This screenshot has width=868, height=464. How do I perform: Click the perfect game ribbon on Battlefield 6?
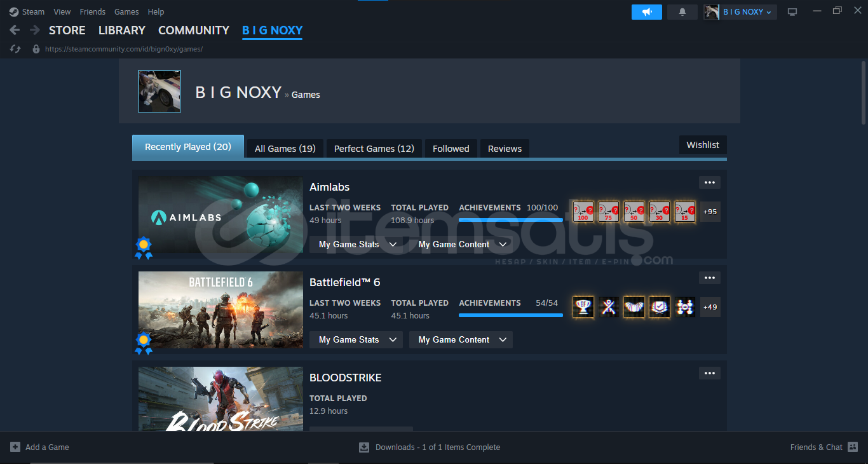(x=144, y=343)
